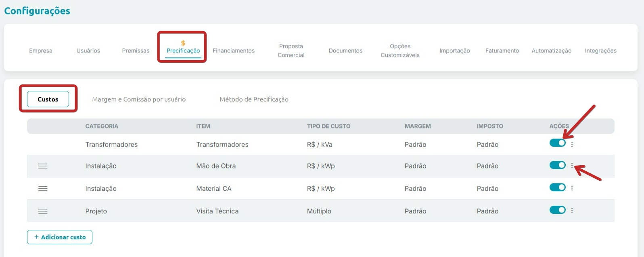Screen dimensions: 644x257
Task: Open the Proposta Comercial tab
Action: click(291, 51)
